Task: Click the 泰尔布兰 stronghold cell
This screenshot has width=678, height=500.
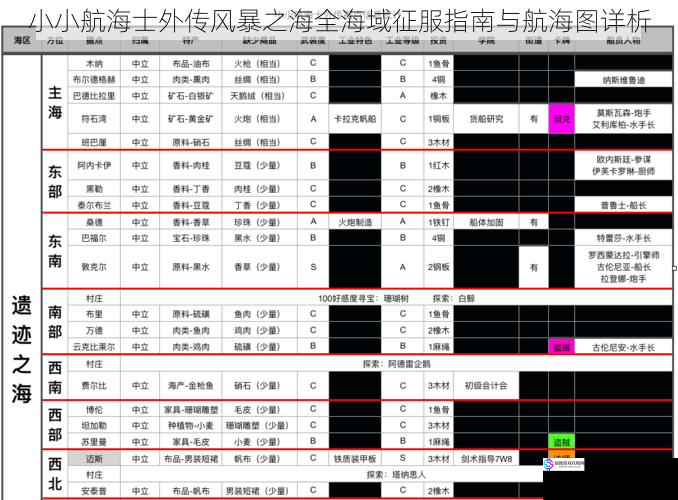Action: [94, 205]
